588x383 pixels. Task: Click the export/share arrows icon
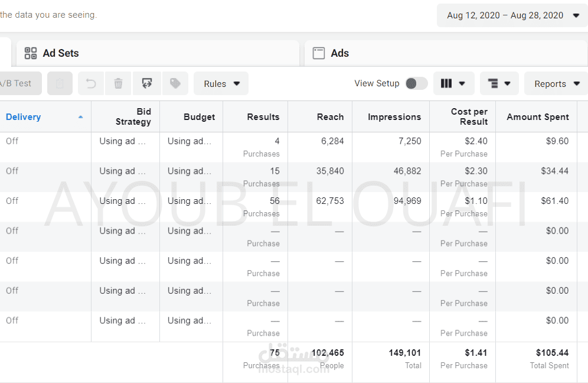[x=146, y=83]
